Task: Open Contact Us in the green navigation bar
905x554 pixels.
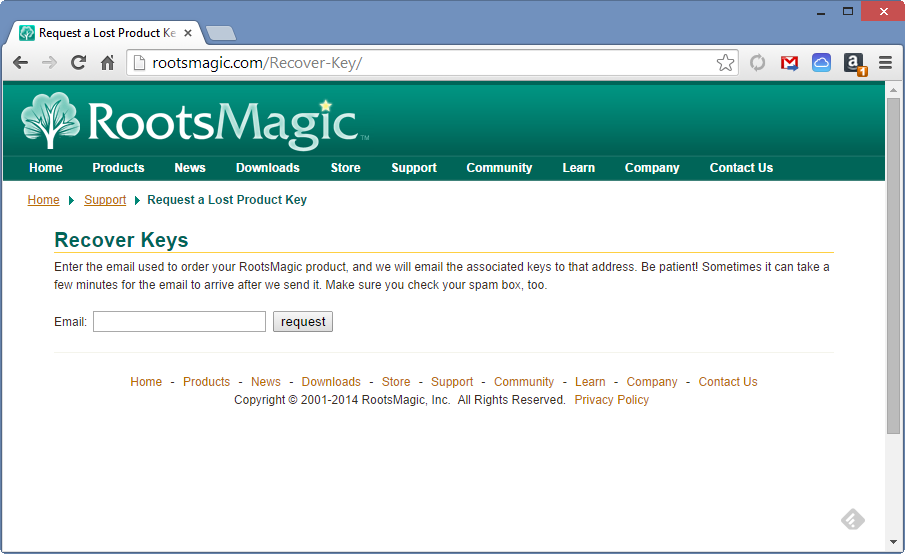Action: click(741, 168)
